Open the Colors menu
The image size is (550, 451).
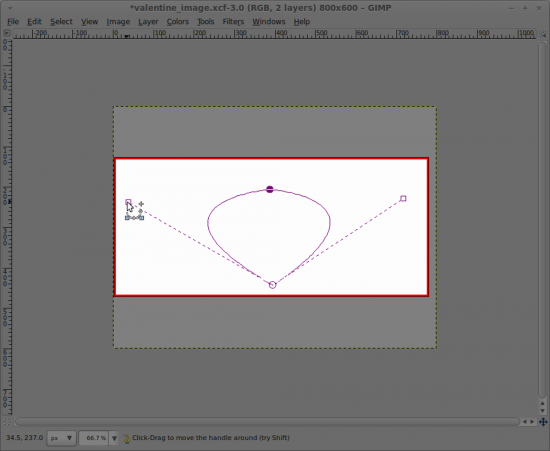pos(177,22)
